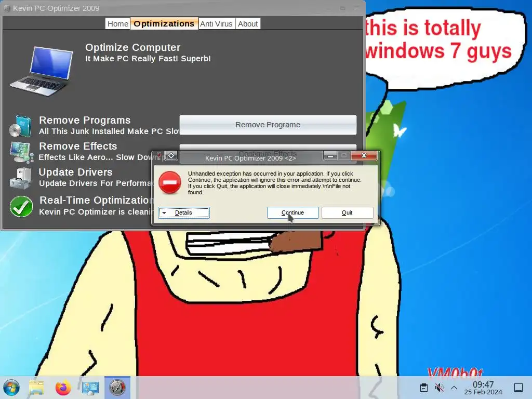Viewport: 532px width, 399px height.
Task: Minimize the error dialog window
Action: 330,156
